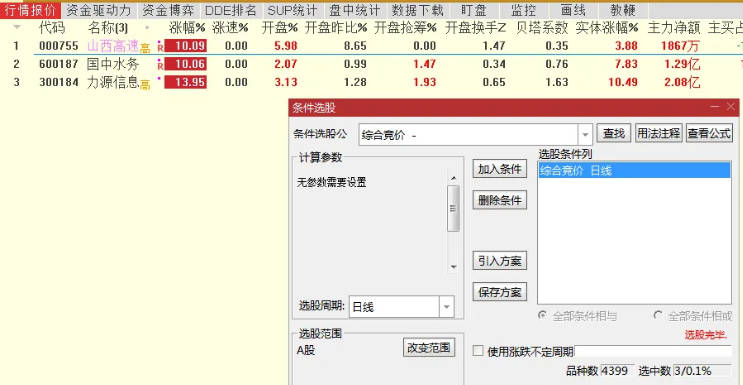The image size is (743, 385).
Task: Sort by the 开盘换手Z column header
Action: click(475, 28)
